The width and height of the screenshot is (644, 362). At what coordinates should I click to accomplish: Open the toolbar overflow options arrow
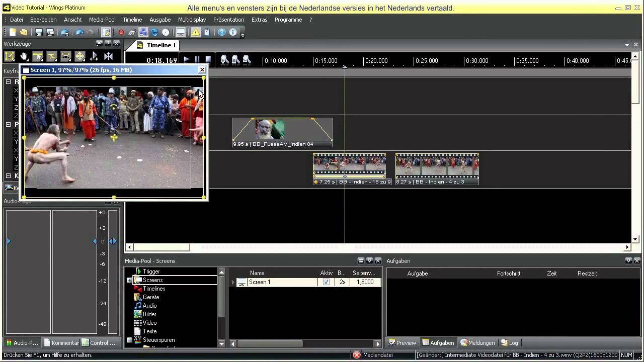[243, 35]
